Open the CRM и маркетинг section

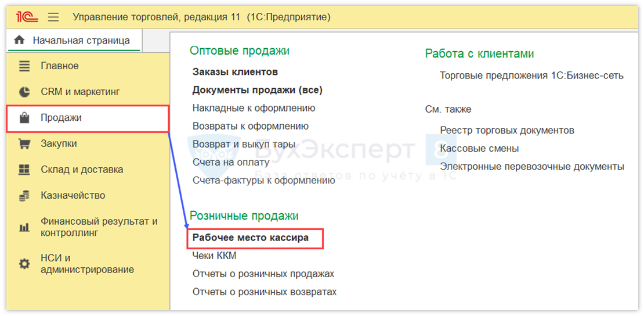point(88,92)
